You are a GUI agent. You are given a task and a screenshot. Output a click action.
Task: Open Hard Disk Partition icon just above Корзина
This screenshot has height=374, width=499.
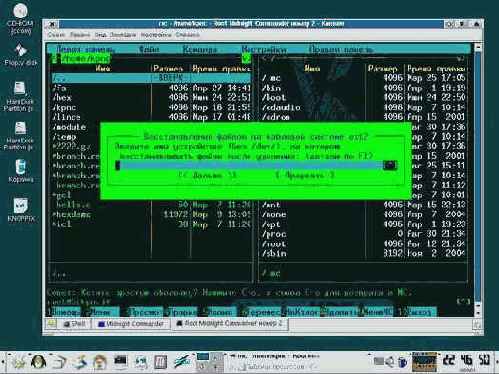20,135
